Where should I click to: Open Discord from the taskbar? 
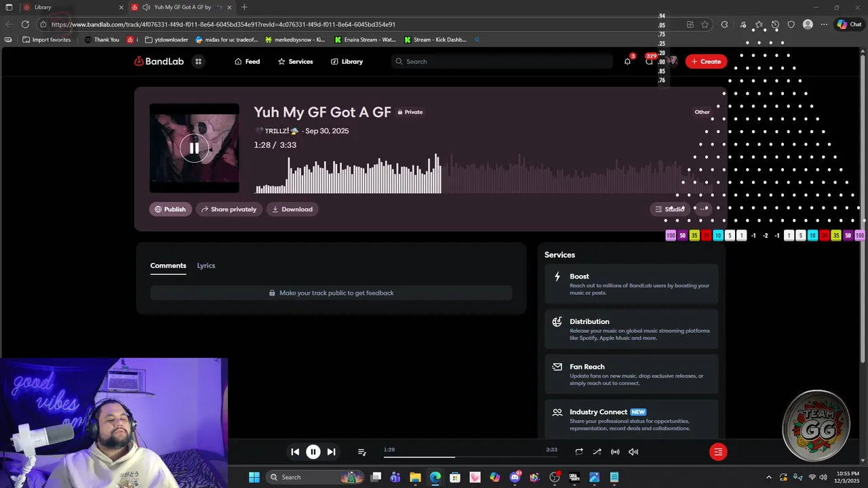515,477
